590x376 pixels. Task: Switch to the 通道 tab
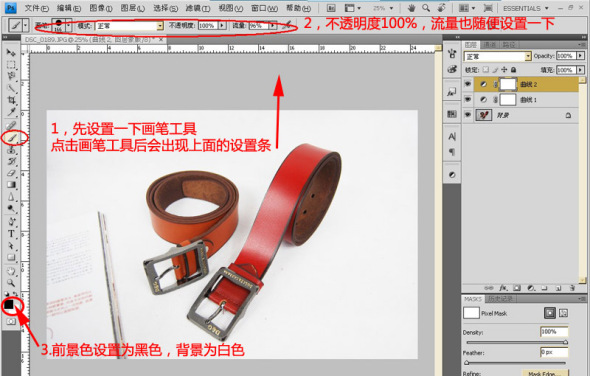click(x=490, y=45)
